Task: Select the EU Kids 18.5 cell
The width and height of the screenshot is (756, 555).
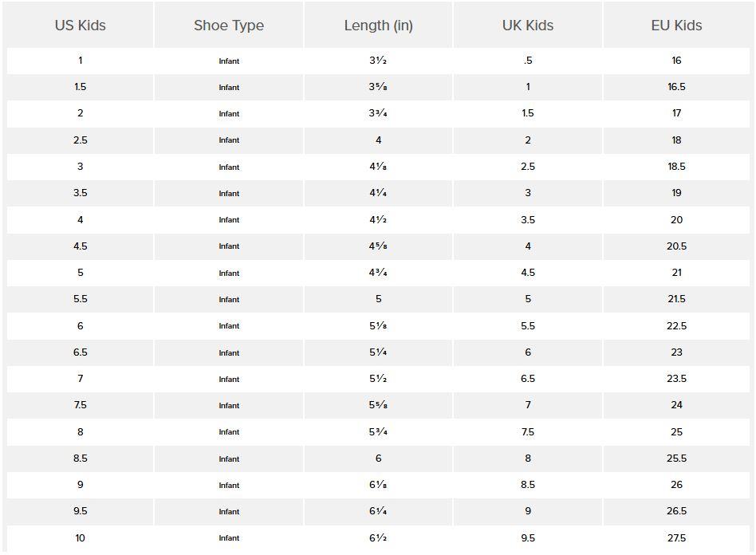Action: 676,167
